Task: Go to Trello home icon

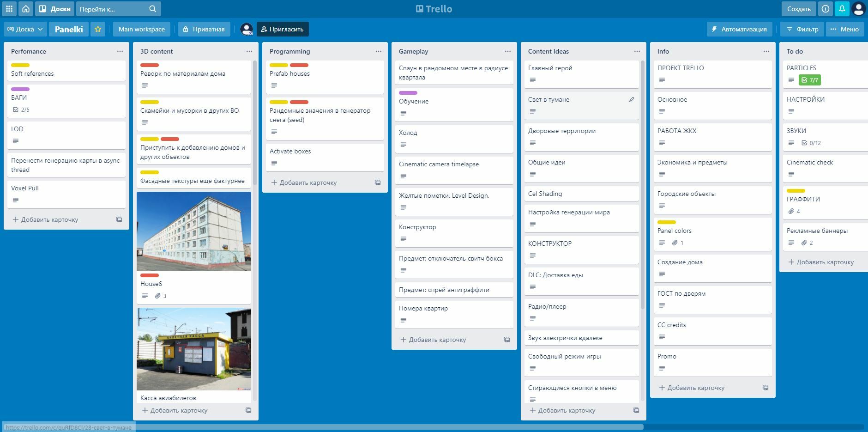Action: [x=26, y=9]
